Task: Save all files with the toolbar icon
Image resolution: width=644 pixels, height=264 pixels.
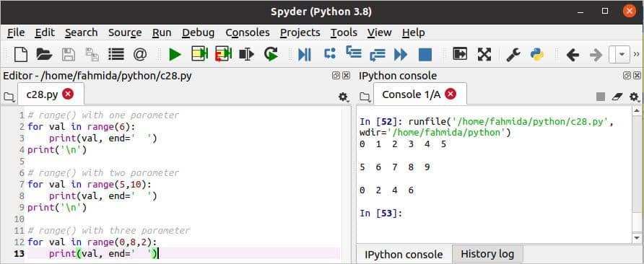Action: (92, 55)
